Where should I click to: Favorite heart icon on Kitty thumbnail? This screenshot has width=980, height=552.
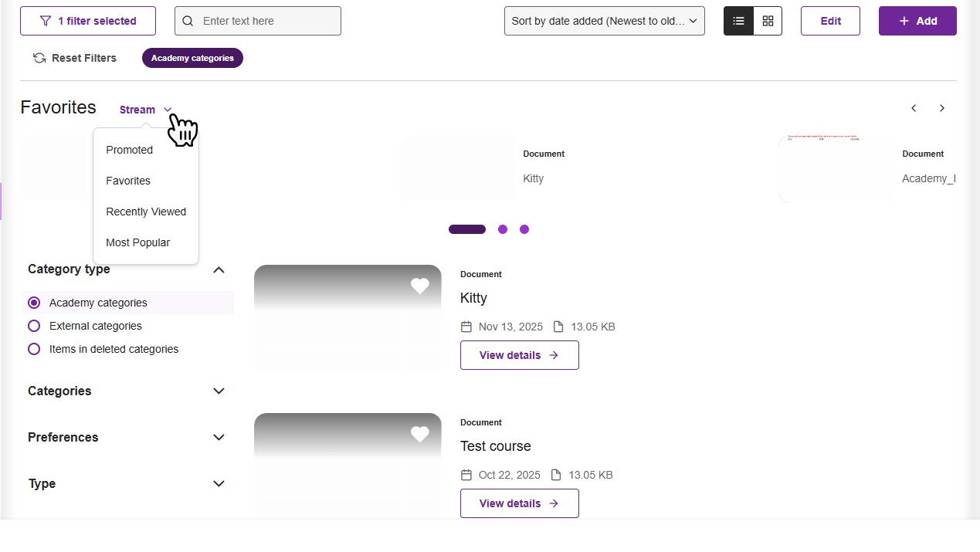pyautogui.click(x=420, y=286)
